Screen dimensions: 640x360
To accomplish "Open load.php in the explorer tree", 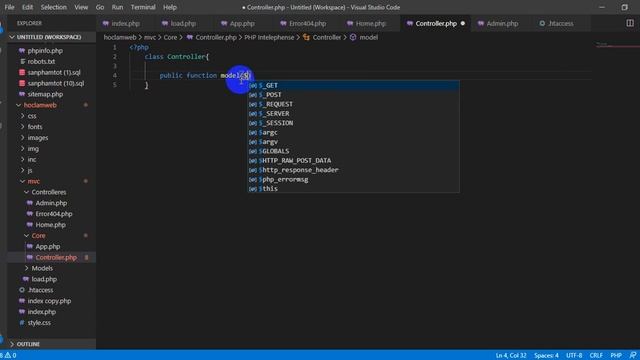I will click(x=44, y=279).
